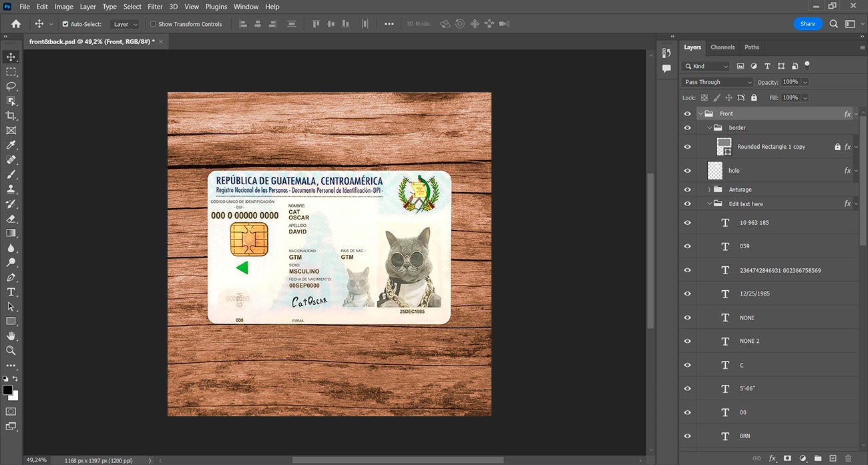Click the Home icon in options bar
This screenshot has height=465, width=868.
click(16, 23)
